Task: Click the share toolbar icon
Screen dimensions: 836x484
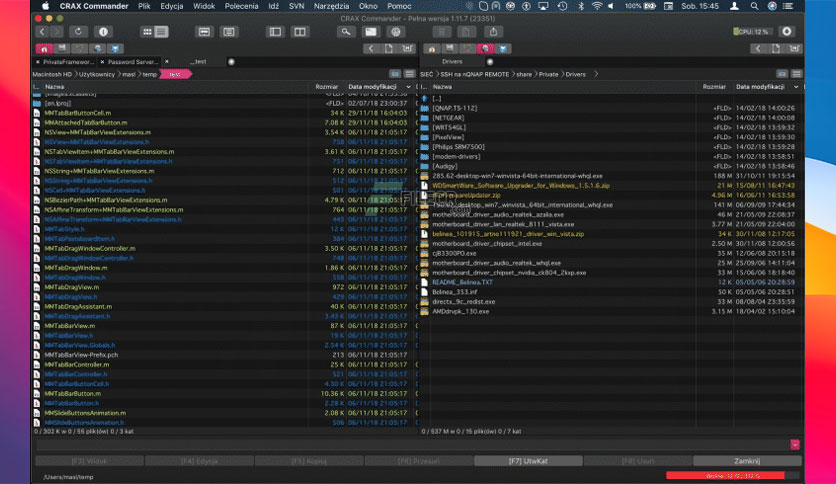Action: pyautogui.click(x=493, y=32)
